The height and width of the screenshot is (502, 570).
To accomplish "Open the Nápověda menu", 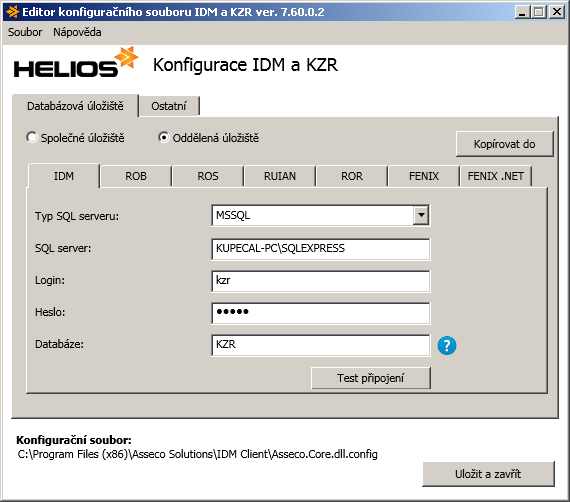I will (x=77, y=32).
